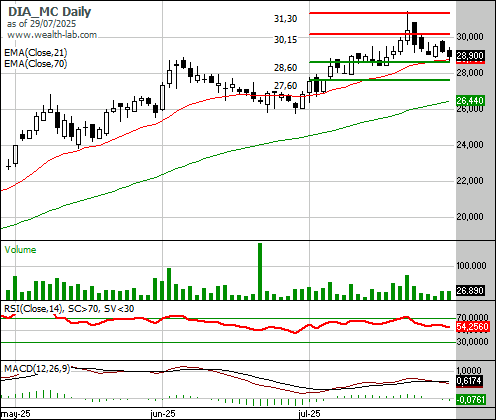Image resolution: width=496 pixels, height=420 pixels.
Task: Click the tallest volume bar in late June
Action: click(260, 271)
